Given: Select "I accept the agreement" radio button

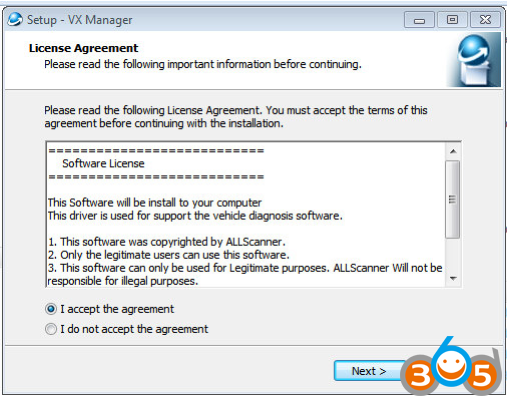Looking at the screenshot, I should click(51, 309).
